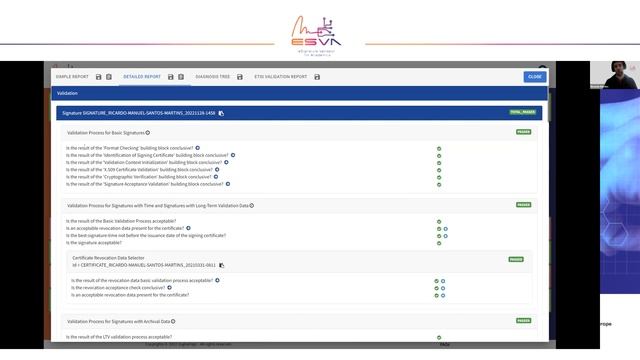Open the ETSI Validation Report tab
Viewport: 640px width, 360px height.
[281, 77]
